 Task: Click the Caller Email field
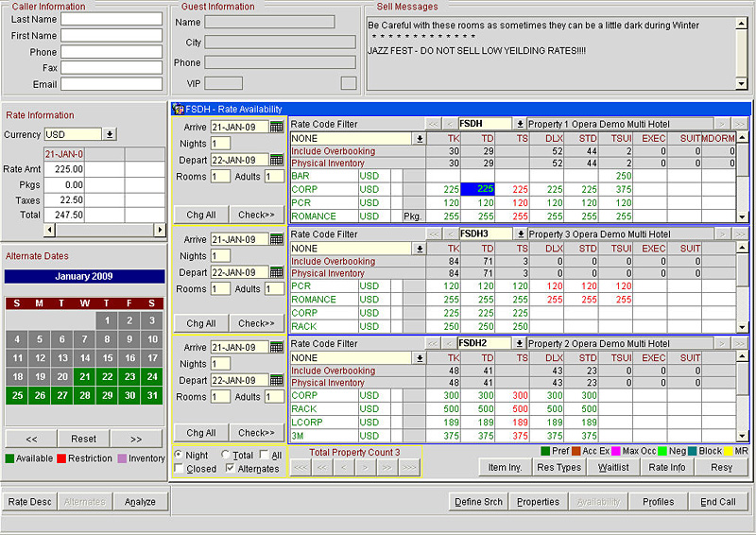pyautogui.click(x=112, y=84)
